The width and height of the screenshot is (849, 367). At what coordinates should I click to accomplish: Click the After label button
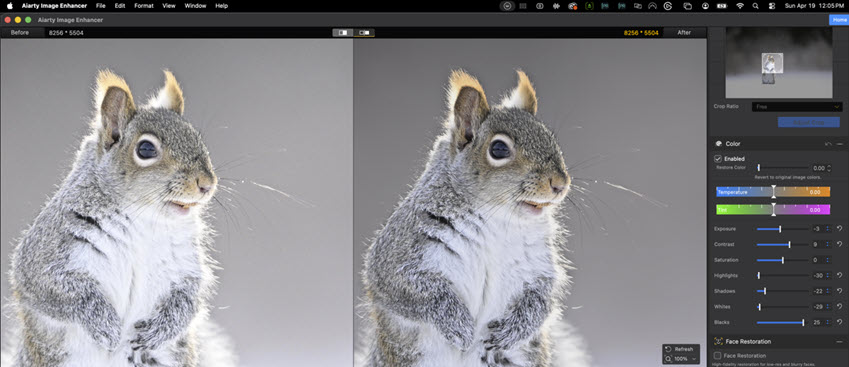pos(684,32)
